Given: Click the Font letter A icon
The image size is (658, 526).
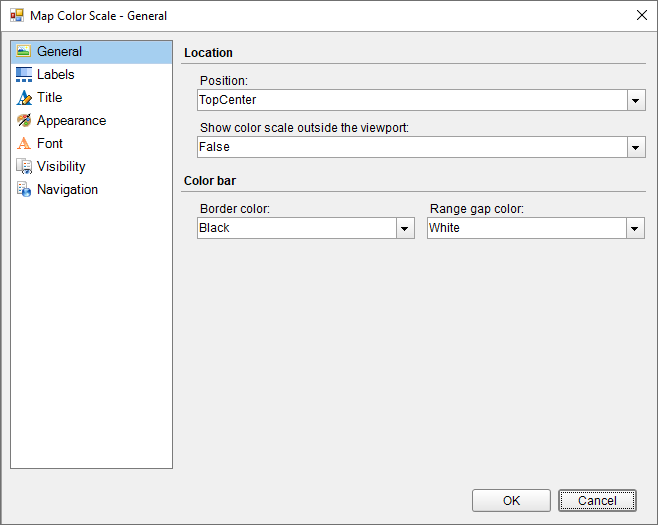Looking at the screenshot, I should coord(24,144).
